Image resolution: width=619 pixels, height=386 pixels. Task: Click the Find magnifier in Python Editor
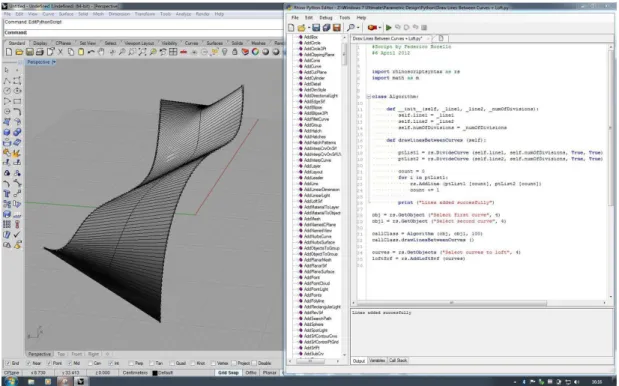351,28
